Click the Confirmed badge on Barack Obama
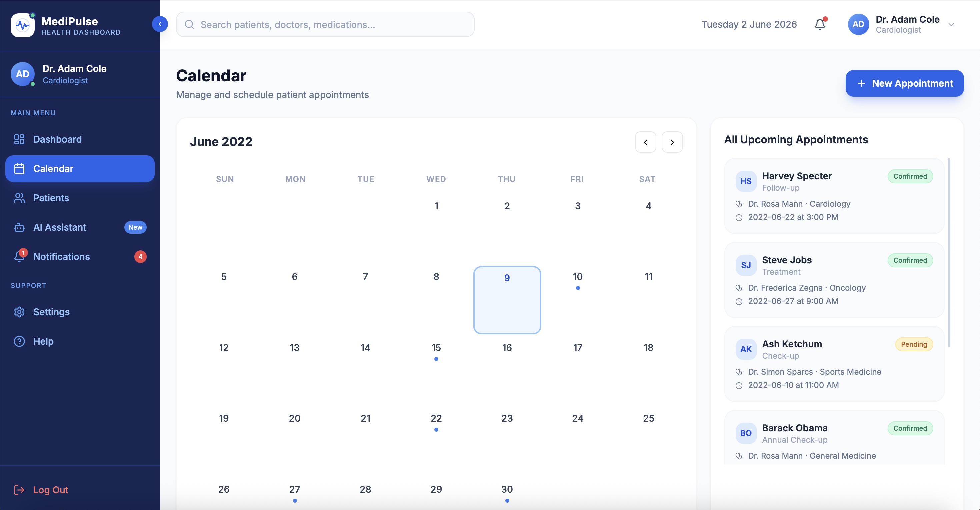Screen dimensions: 980x510 910,428
